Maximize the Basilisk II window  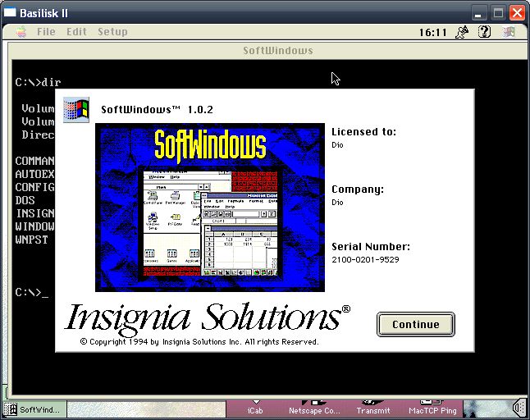498,13
